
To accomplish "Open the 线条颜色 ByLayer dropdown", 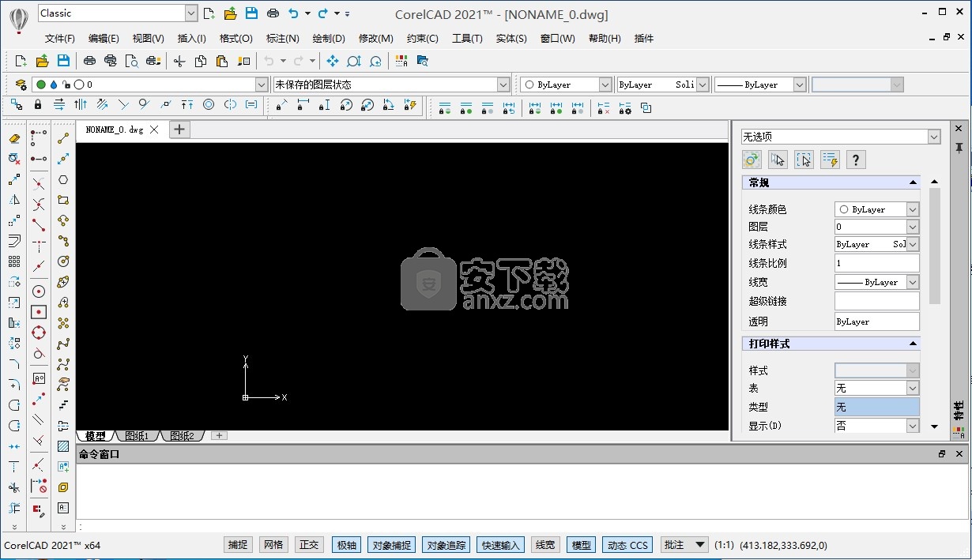I will point(913,209).
